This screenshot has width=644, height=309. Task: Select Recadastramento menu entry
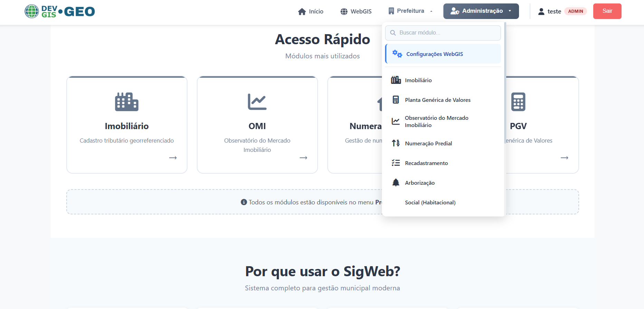[443, 163]
